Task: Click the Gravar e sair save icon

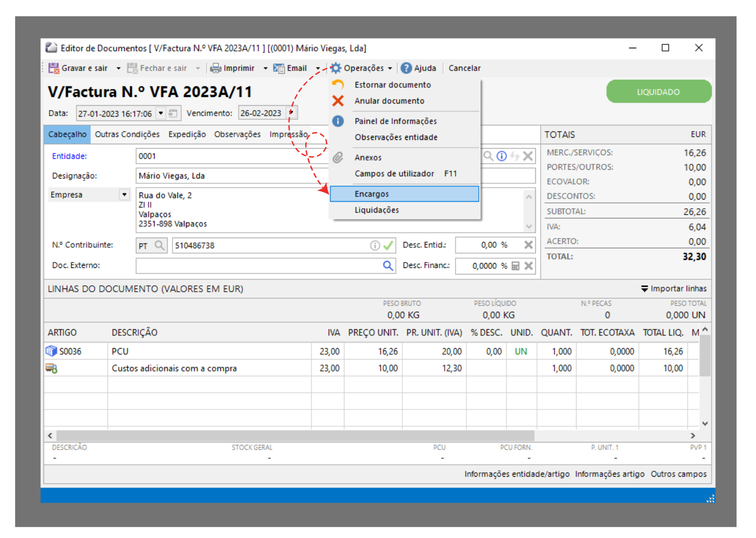Action: pos(53,68)
